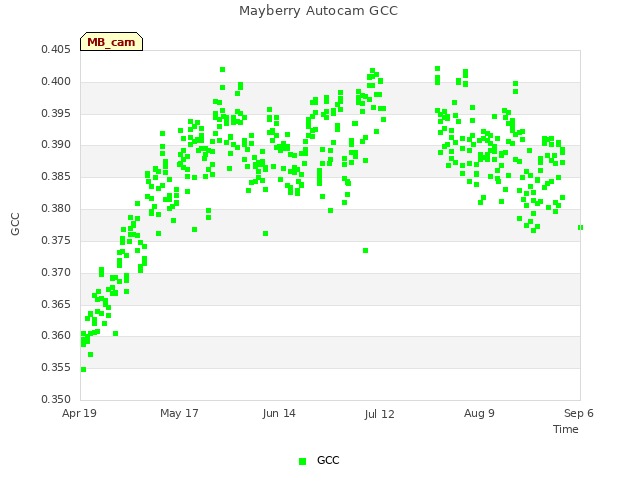
Task: Click the 0.395 y-axis value
Action: pos(56,113)
